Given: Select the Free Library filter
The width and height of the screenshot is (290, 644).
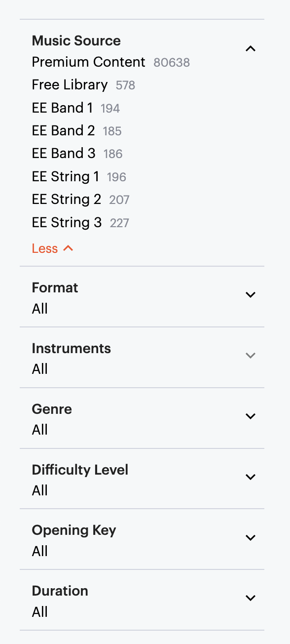Looking at the screenshot, I should tap(69, 85).
